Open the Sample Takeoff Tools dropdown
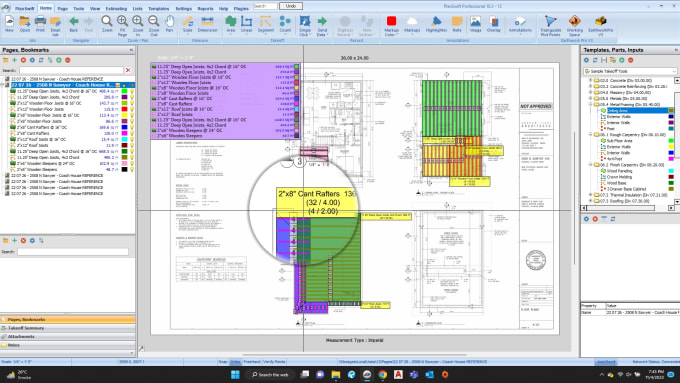The height and width of the screenshot is (383, 680). (630, 71)
